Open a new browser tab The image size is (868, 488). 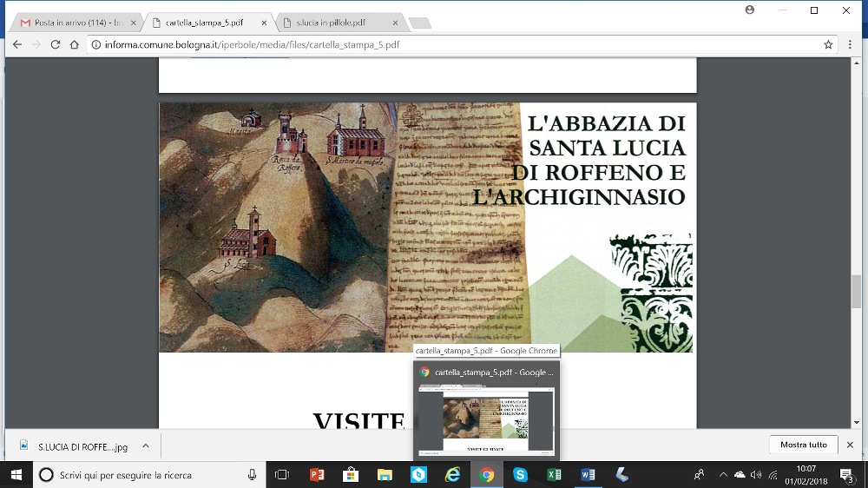pyautogui.click(x=420, y=23)
